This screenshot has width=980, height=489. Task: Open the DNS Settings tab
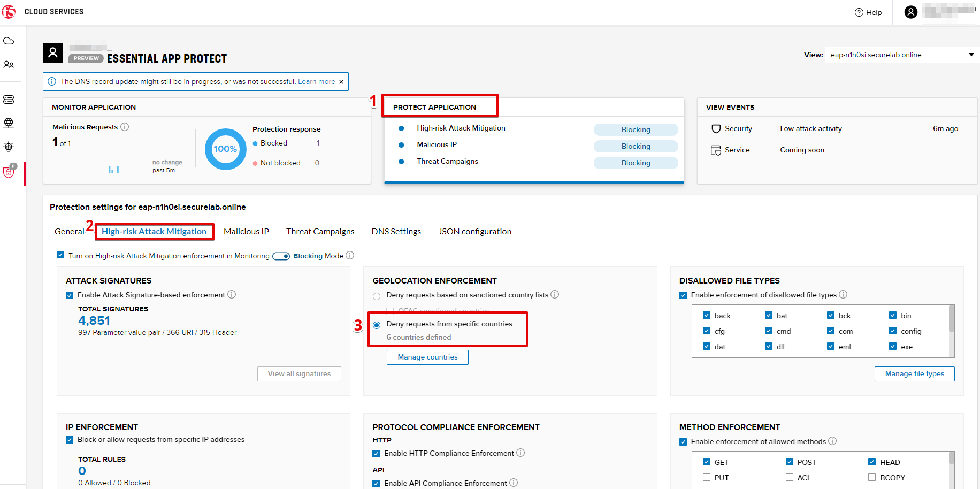coord(396,232)
